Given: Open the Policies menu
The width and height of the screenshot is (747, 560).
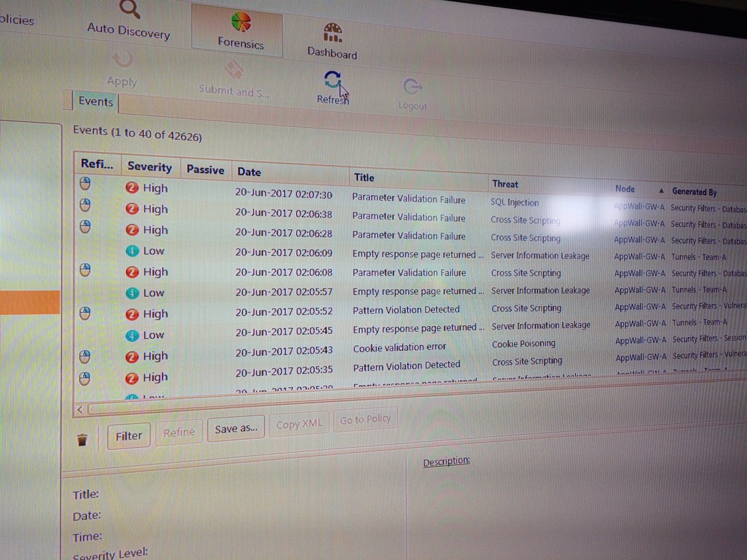Looking at the screenshot, I should coord(17,21).
